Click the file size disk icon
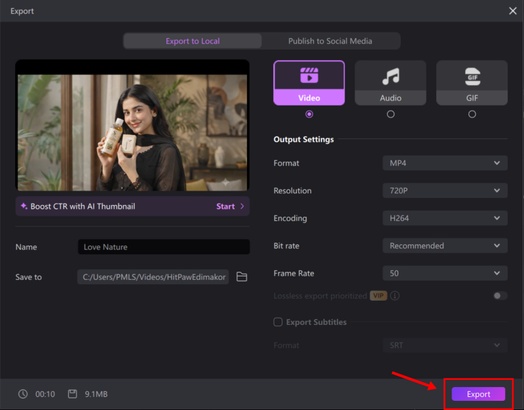Image resolution: width=524 pixels, height=410 pixels. click(x=72, y=394)
